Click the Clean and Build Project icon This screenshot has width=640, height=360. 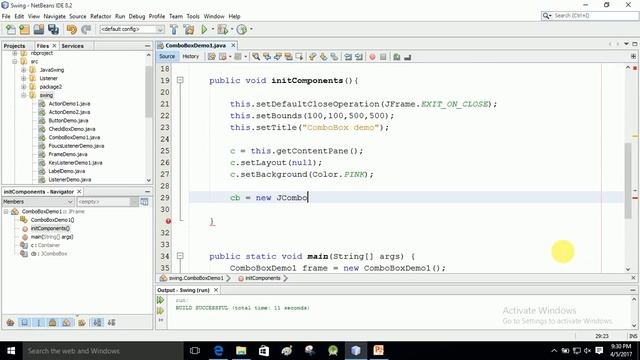pyautogui.click(x=189, y=29)
